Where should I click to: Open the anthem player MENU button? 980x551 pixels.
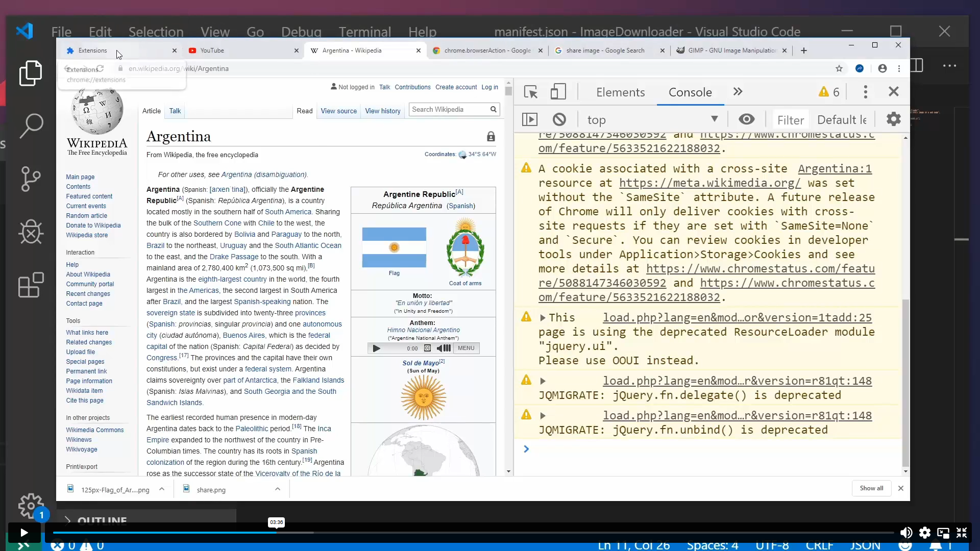coord(466,348)
